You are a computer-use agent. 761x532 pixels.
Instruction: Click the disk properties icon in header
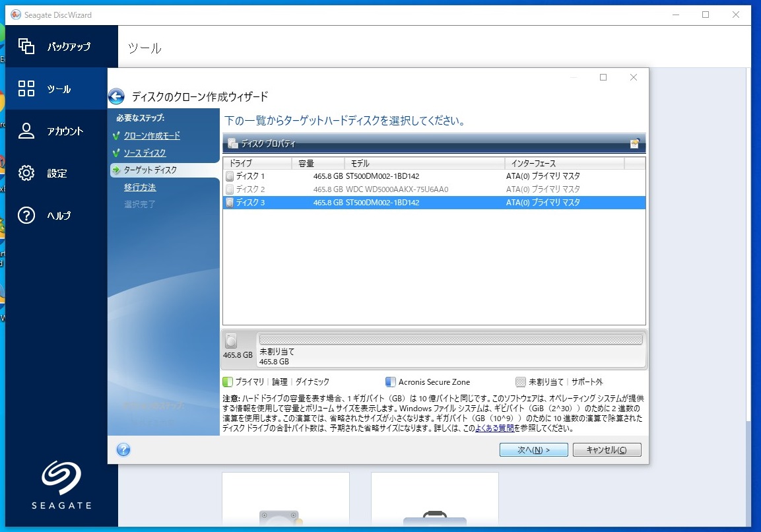click(232, 143)
